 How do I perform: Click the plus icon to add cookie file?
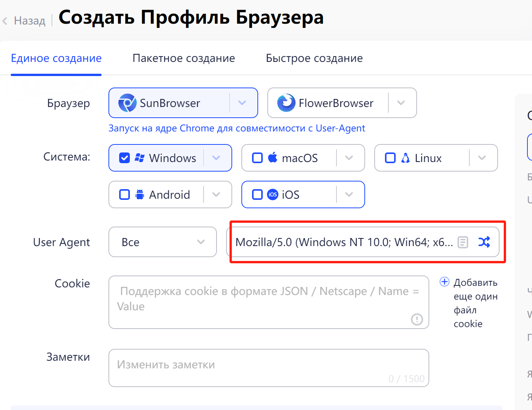[445, 282]
